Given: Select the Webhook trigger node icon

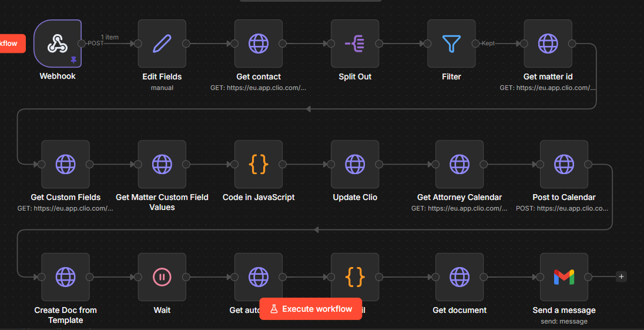Looking at the screenshot, I should point(58,43).
